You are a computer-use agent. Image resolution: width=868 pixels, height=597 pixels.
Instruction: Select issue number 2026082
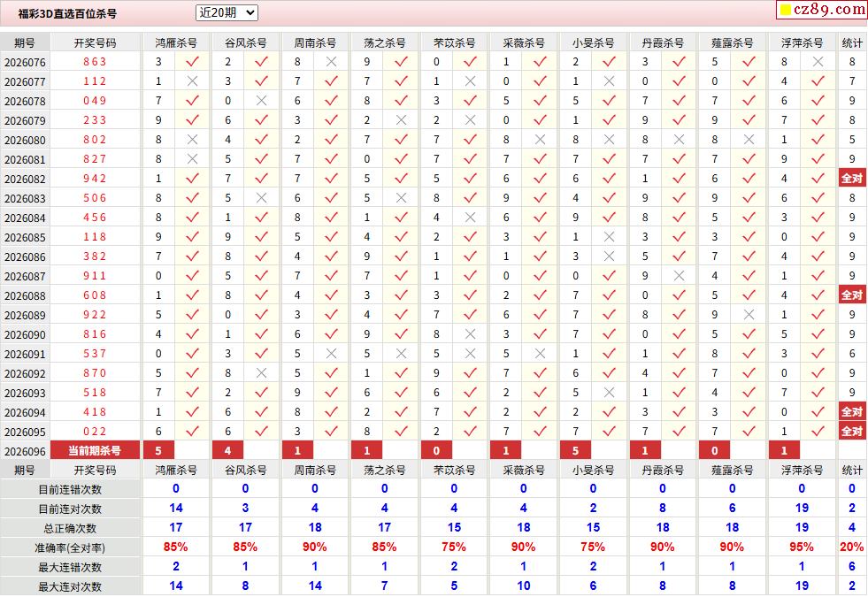[25, 179]
